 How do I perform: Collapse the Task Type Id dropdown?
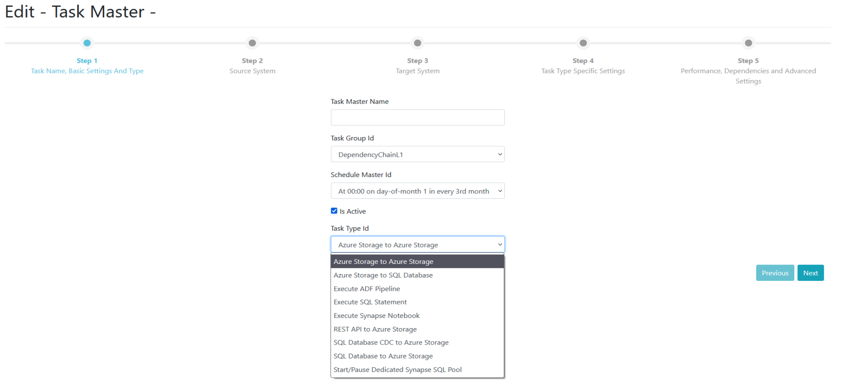418,245
